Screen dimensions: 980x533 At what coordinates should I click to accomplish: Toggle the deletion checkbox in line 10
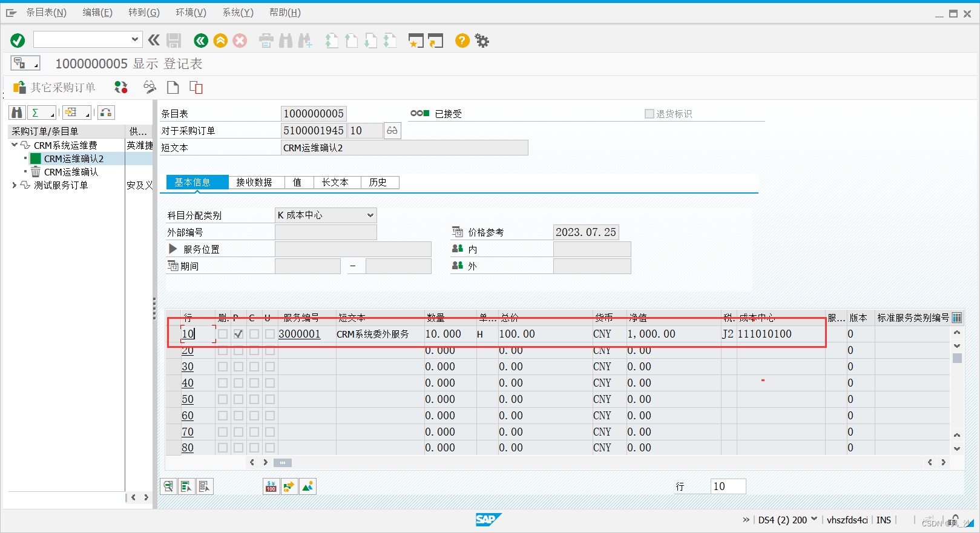point(223,334)
